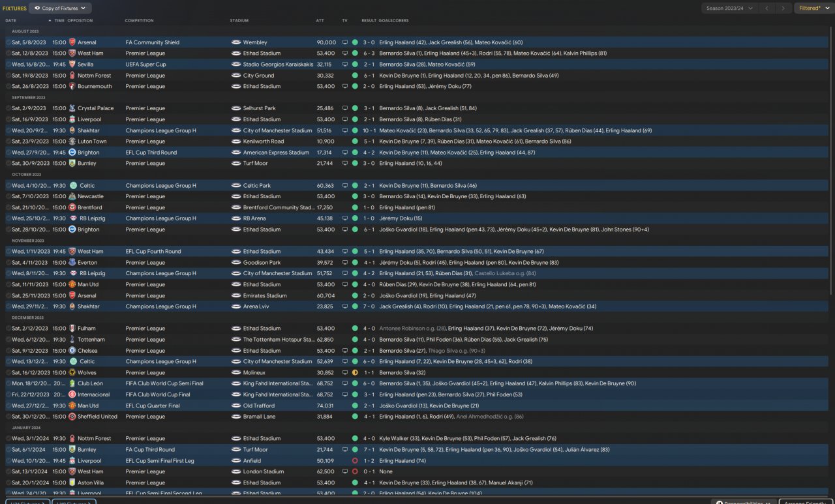Click goalscorer Castello Lukeba o.g. (84)
Image resolution: width=835 pixels, height=504 pixels.
click(505, 274)
